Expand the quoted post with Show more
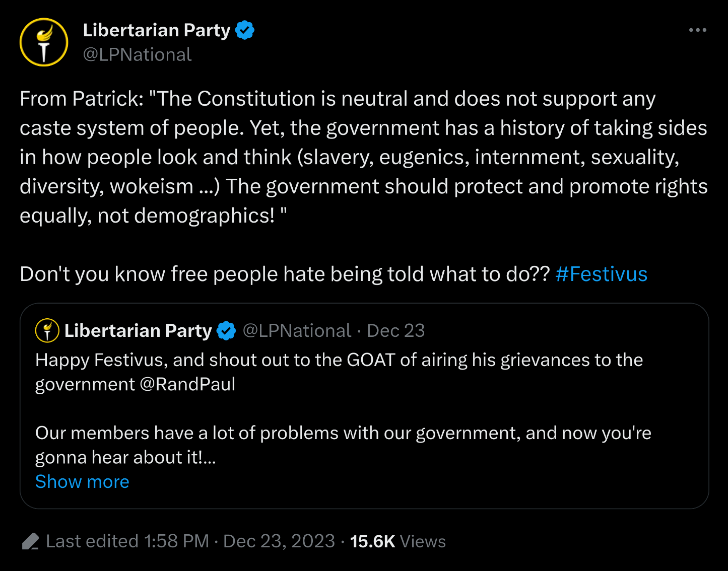Viewport: 728px width, 571px height. (x=82, y=482)
